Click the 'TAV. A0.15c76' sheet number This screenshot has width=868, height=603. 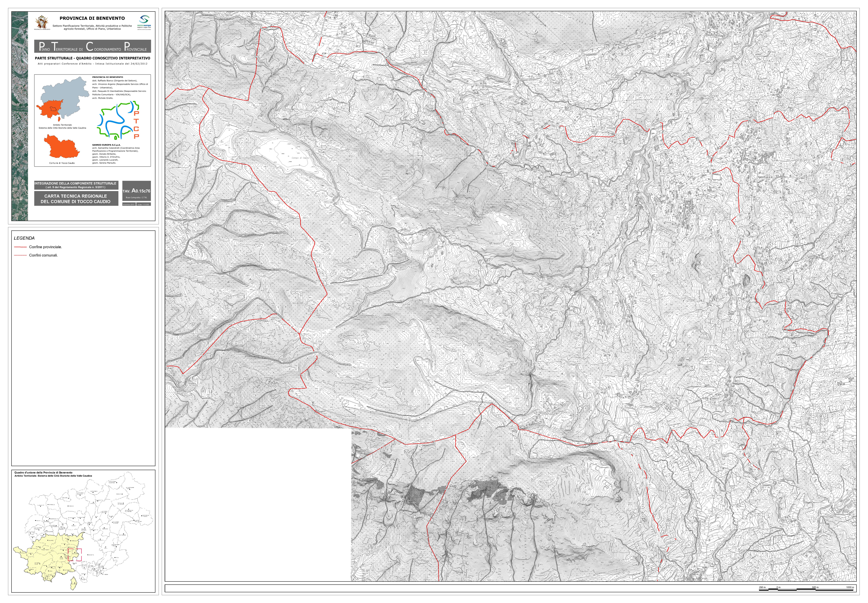[x=136, y=191]
